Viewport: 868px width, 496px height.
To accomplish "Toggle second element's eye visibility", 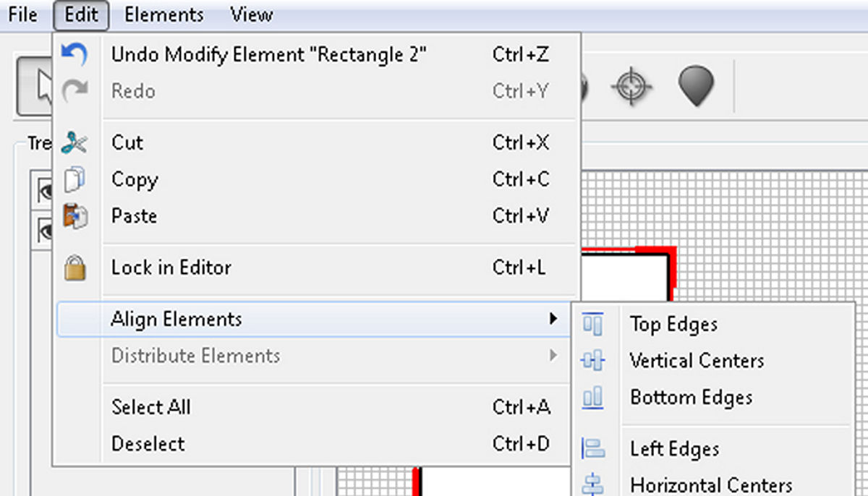I will click(x=45, y=230).
